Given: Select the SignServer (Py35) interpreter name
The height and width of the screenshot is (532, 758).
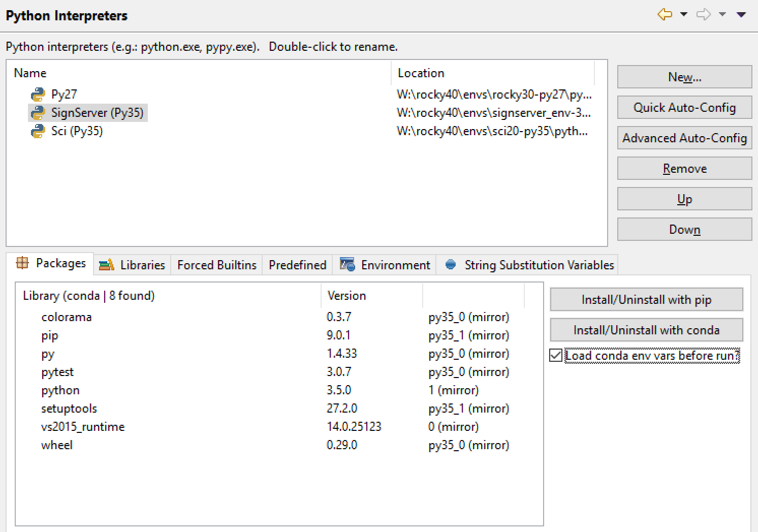Looking at the screenshot, I should (97, 113).
